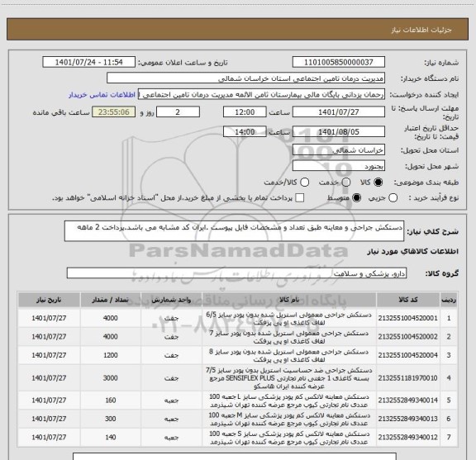The image size is (476, 460).
Task: Toggle the اسناد خزانه اسلامی payment checkbox
Action: [300, 198]
